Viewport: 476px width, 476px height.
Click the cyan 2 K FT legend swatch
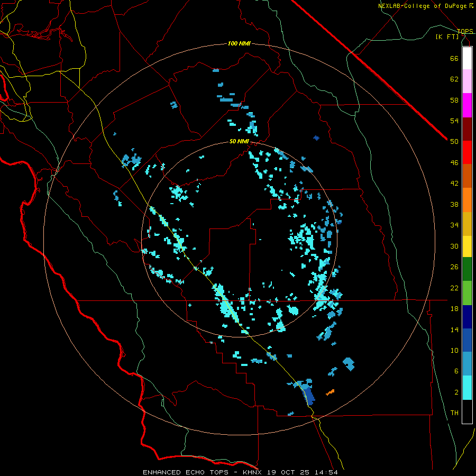[467, 388]
